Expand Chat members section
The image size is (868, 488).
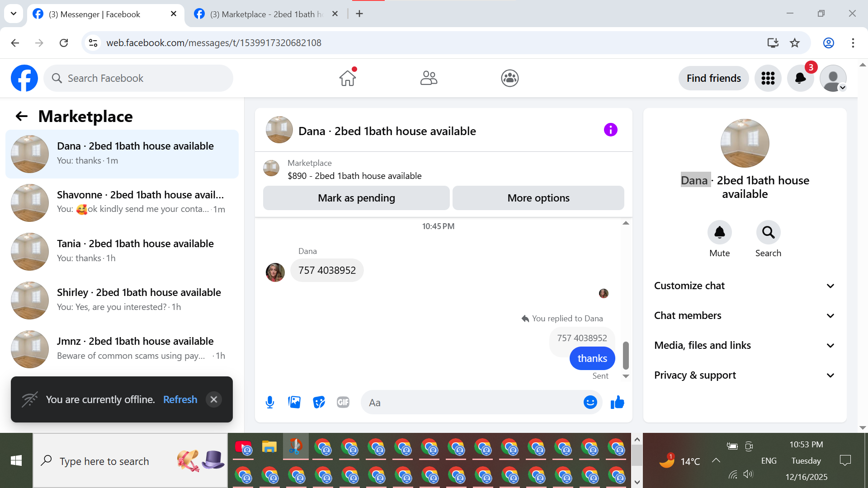(745, 315)
